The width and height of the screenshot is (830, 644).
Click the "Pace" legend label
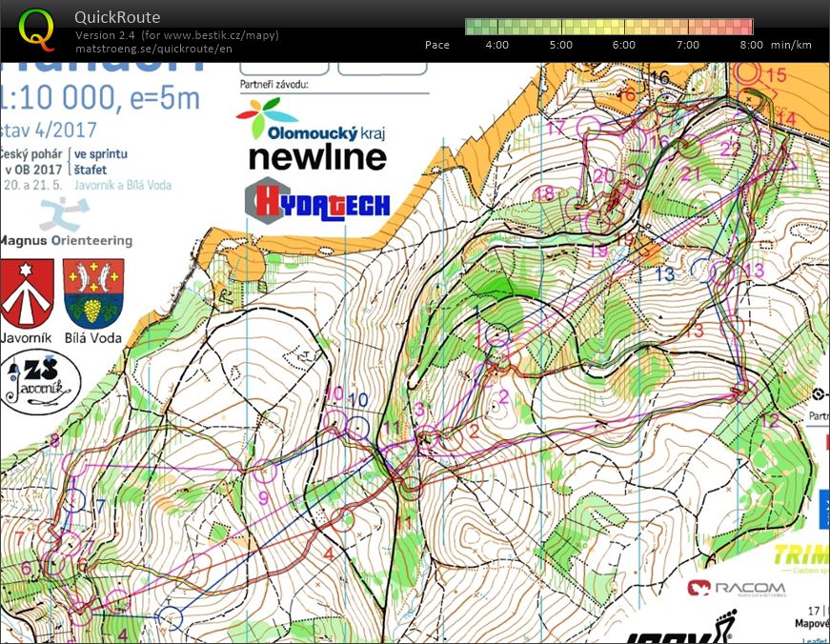(437, 45)
